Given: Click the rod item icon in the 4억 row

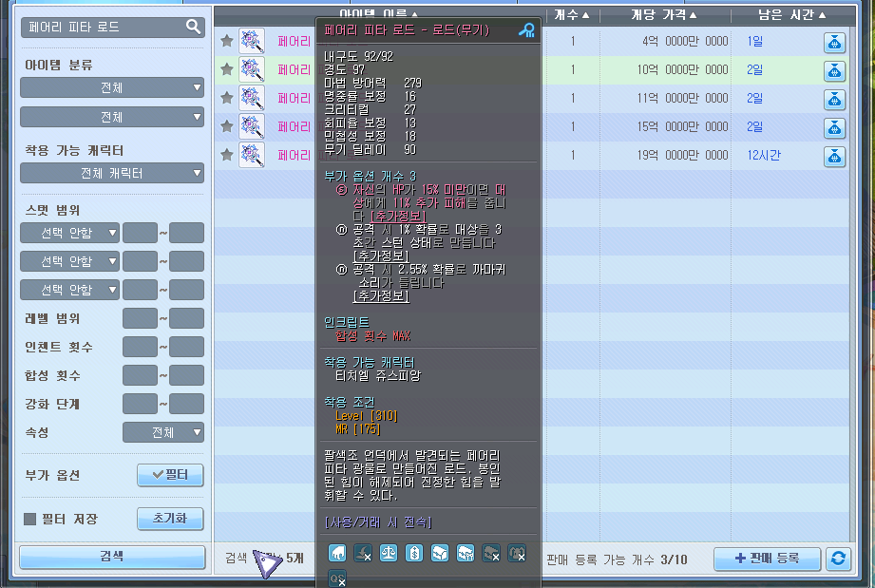Looking at the screenshot, I should click(x=252, y=41).
